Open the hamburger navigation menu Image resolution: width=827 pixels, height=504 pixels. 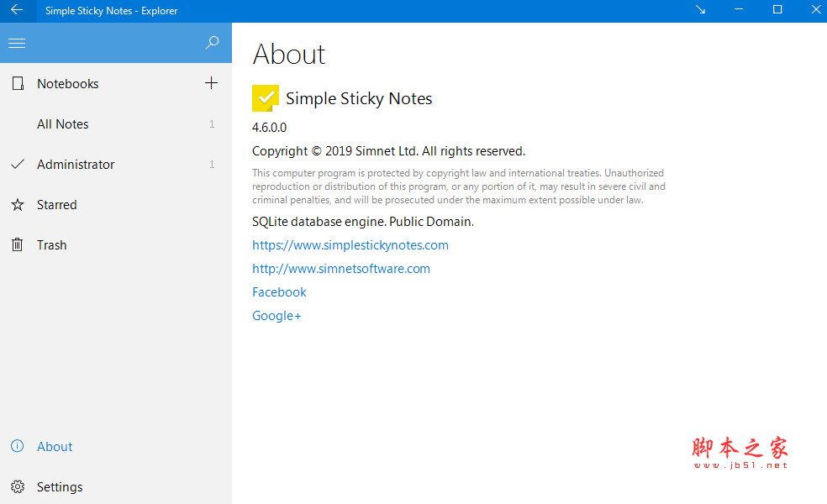[17, 44]
